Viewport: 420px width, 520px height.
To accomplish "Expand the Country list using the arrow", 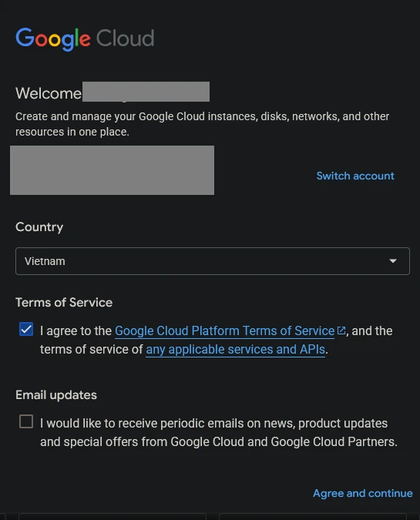I will click(x=393, y=261).
